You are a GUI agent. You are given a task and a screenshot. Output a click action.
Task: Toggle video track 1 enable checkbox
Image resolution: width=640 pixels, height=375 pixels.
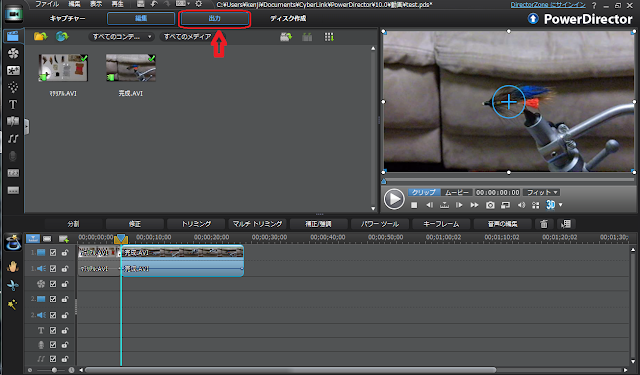[53, 253]
